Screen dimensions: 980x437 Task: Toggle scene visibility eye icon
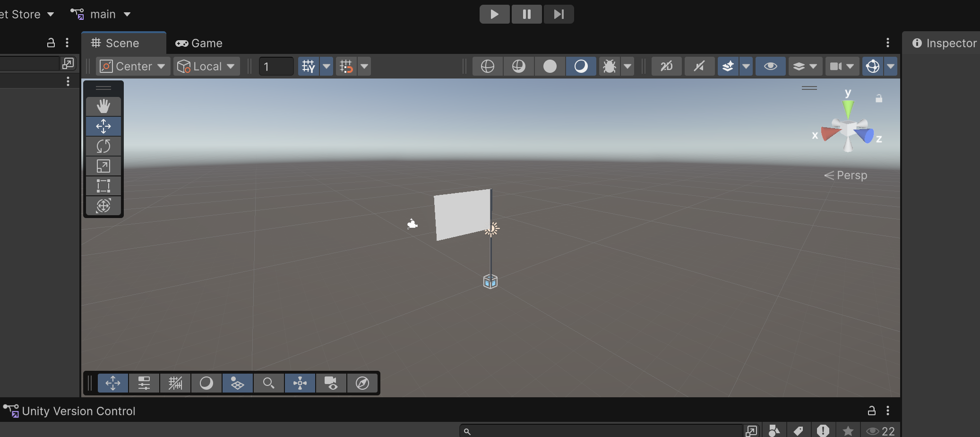click(x=770, y=66)
